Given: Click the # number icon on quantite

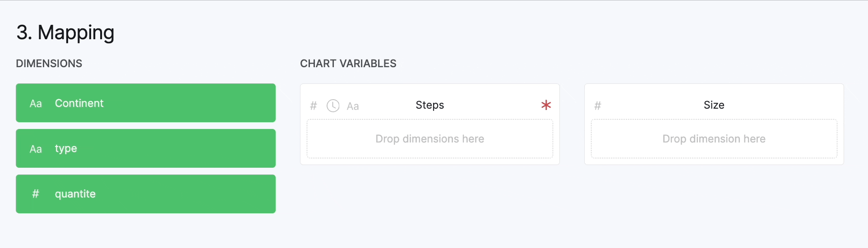Looking at the screenshot, I should point(36,194).
